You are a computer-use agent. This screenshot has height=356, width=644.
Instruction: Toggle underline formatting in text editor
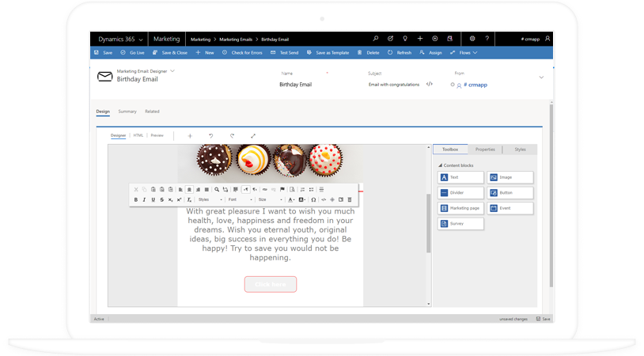pyautogui.click(x=153, y=199)
